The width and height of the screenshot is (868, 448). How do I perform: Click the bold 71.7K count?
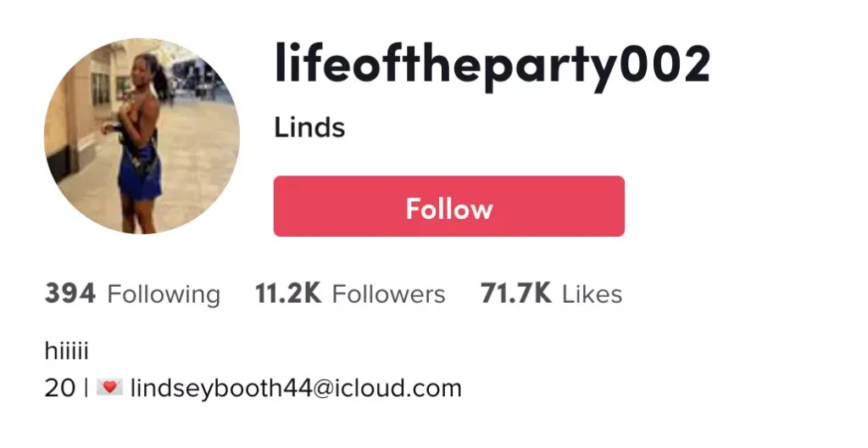coord(516,294)
